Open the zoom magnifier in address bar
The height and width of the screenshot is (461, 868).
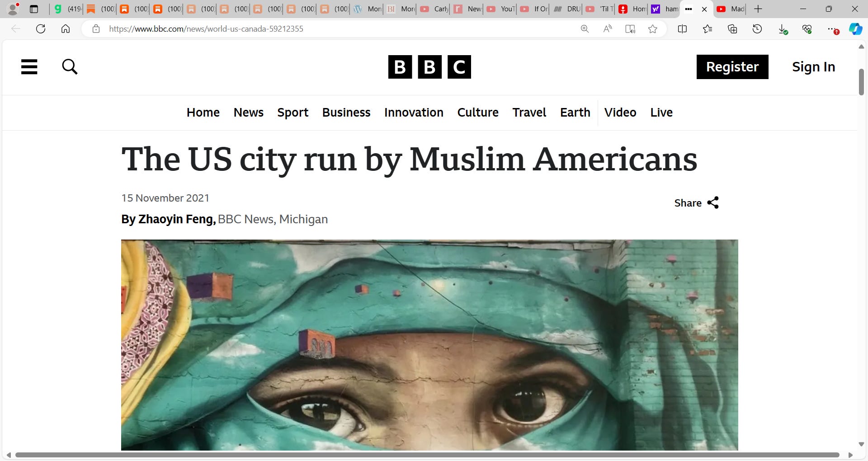pyautogui.click(x=585, y=29)
